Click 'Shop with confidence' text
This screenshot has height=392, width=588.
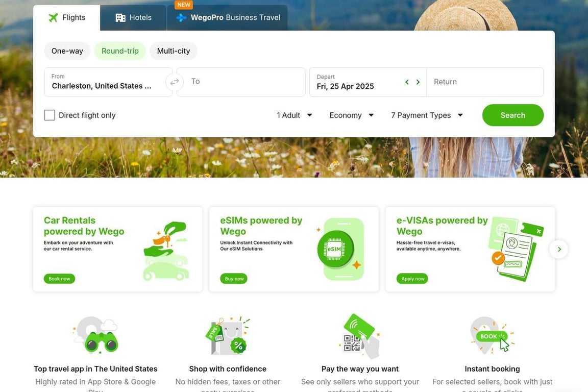[x=228, y=369]
